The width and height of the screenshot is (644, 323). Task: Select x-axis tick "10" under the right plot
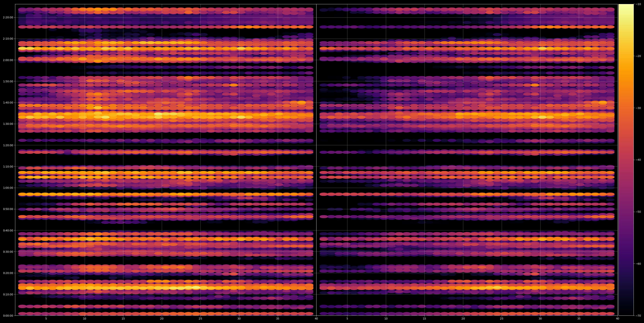(386, 319)
